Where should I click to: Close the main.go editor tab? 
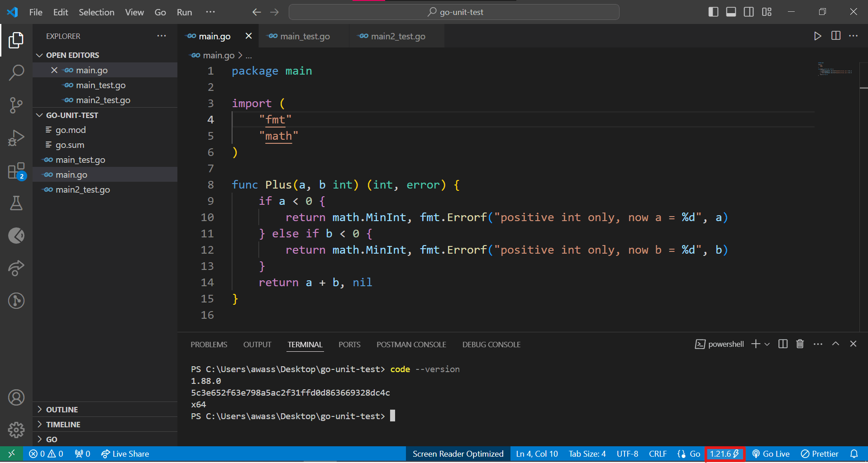pyautogui.click(x=248, y=36)
